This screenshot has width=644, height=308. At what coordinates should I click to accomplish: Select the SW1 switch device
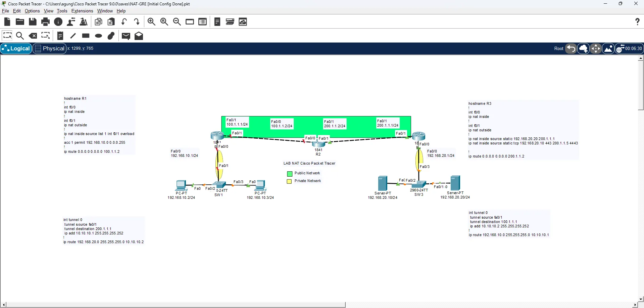point(219,184)
